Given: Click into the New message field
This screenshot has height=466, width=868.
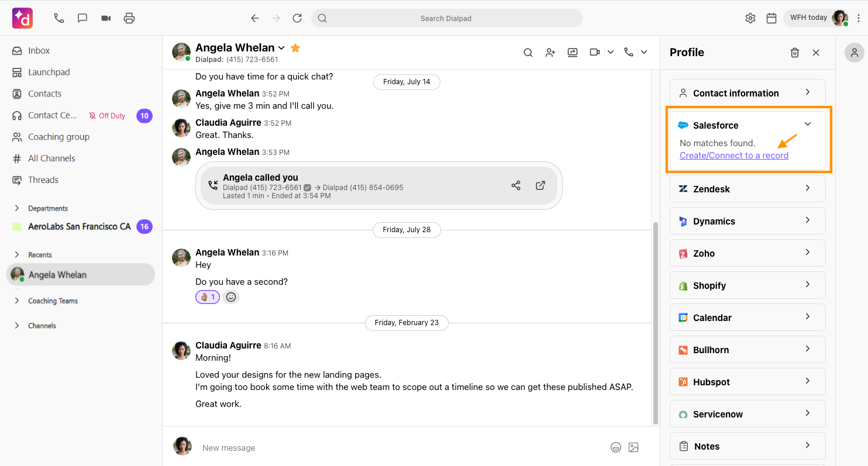Looking at the screenshot, I should (x=401, y=448).
